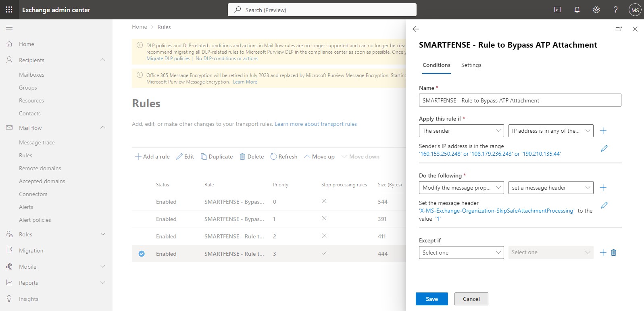Click the rule Name input field

tap(520, 100)
